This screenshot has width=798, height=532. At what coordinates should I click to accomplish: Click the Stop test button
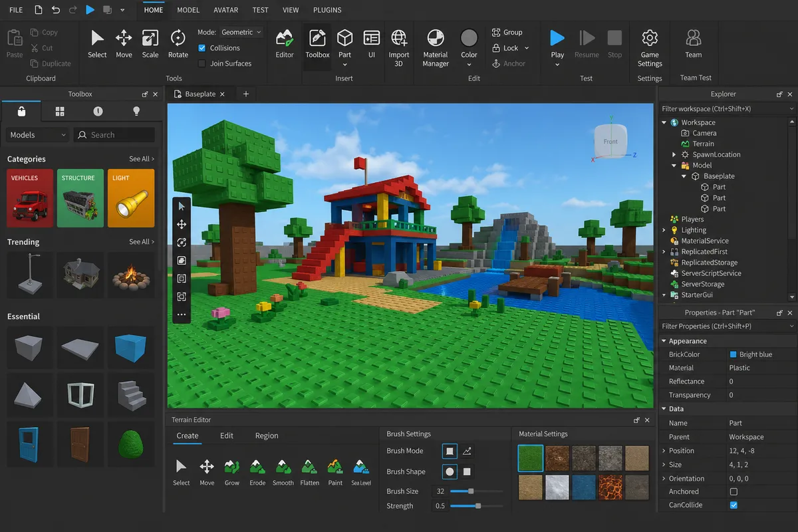click(x=615, y=44)
